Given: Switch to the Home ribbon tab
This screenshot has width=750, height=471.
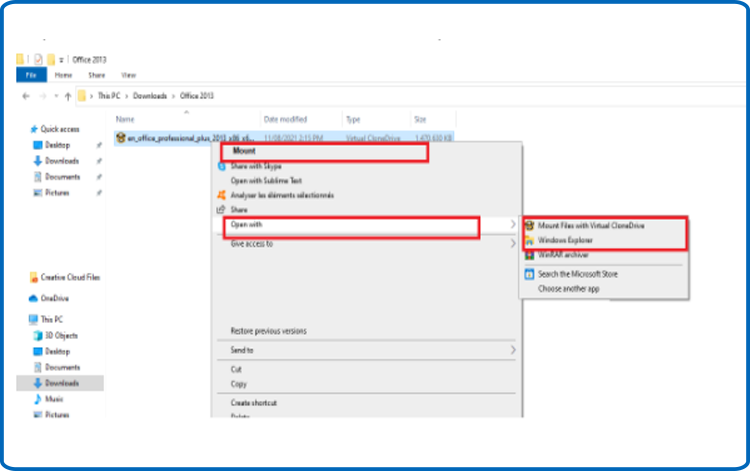Looking at the screenshot, I should pos(63,75).
